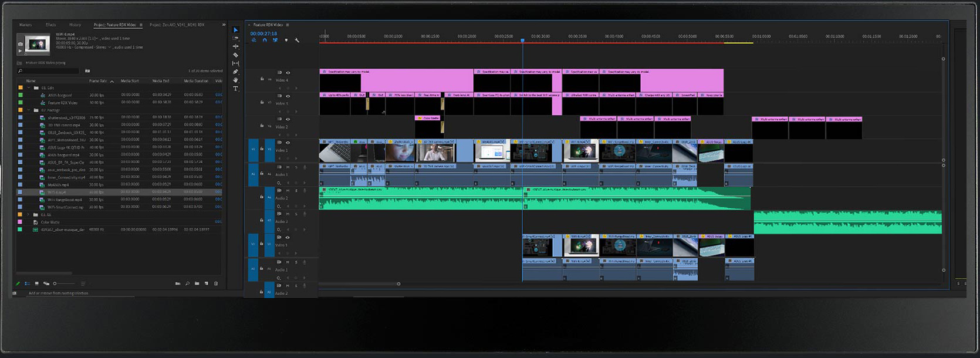Click the Sort Icons button in Project footer
Viewport: 980px width, 358px height.
pos(83,283)
